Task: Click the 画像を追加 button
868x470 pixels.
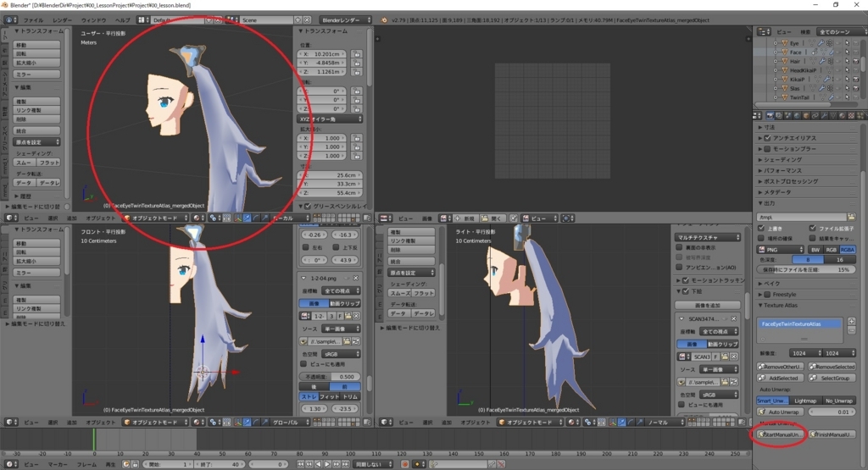Action: click(708, 305)
